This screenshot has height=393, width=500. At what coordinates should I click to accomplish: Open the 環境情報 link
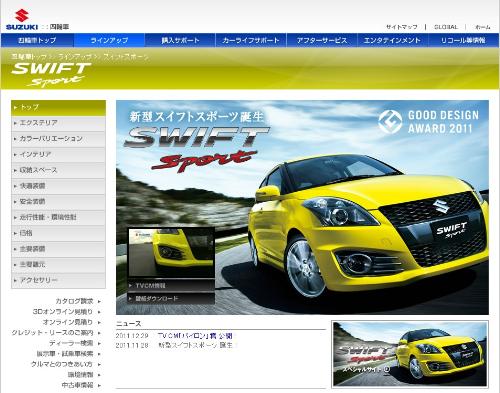[x=80, y=375]
